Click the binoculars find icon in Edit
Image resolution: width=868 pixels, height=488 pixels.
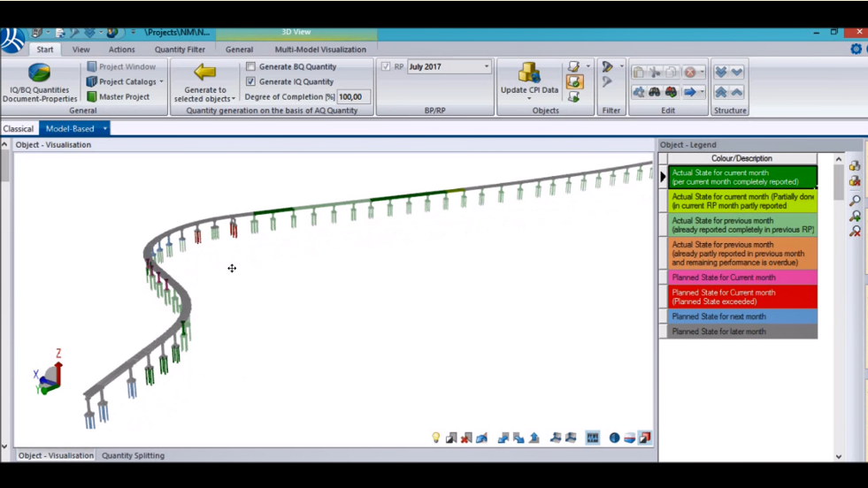point(655,92)
